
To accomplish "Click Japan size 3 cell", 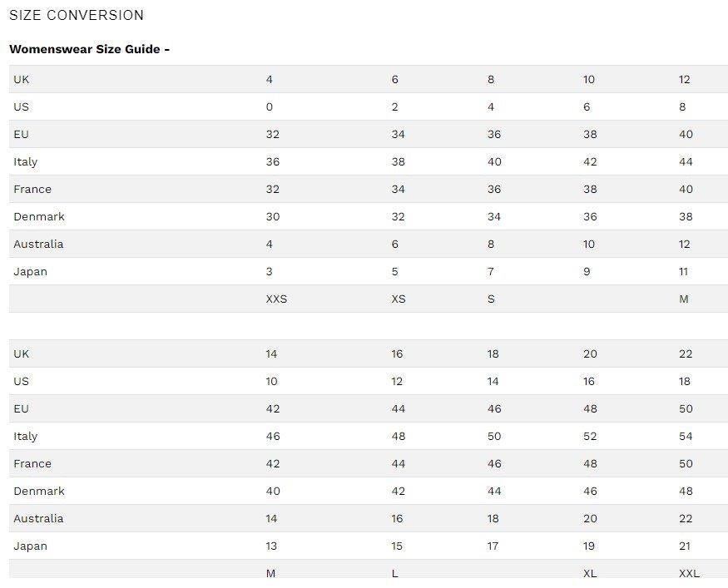I will [270, 272].
